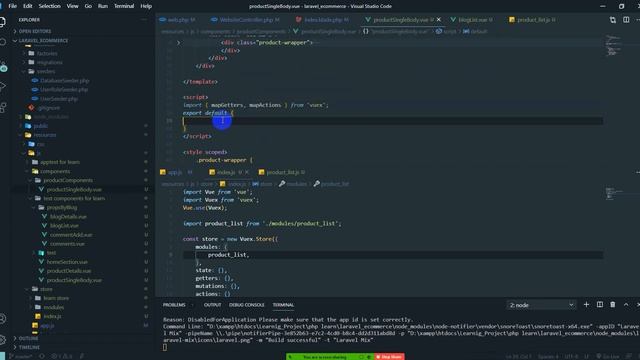
Task: Open the Run menu
Action: 103,6
